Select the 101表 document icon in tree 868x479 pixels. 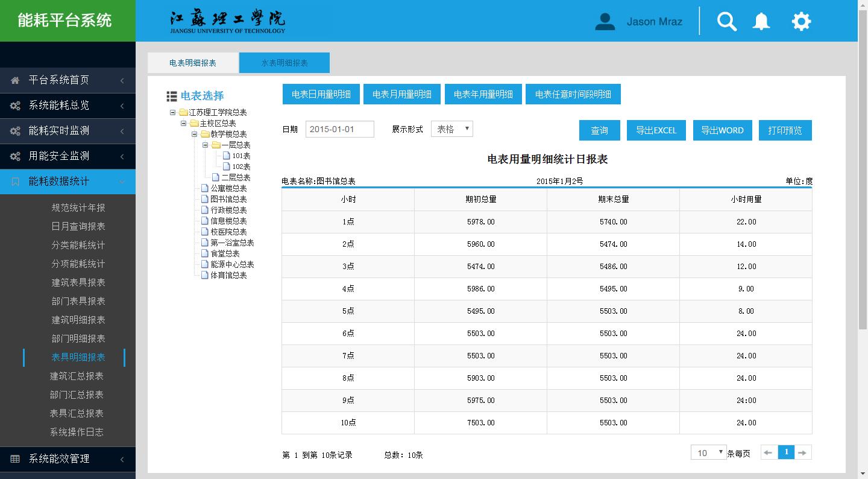pos(227,156)
